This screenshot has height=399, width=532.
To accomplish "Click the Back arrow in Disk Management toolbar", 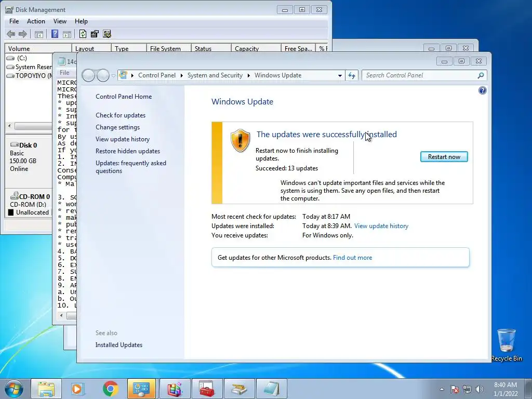I will tap(11, 34).
